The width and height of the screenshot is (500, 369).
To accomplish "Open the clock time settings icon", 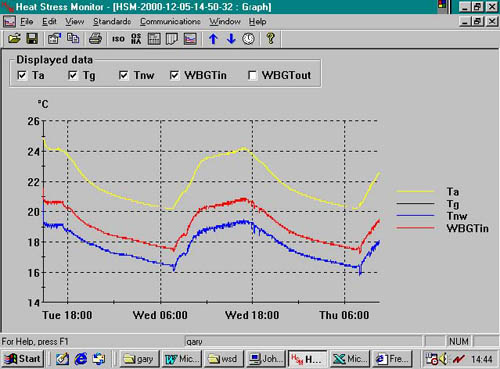I will click(248, 39).
